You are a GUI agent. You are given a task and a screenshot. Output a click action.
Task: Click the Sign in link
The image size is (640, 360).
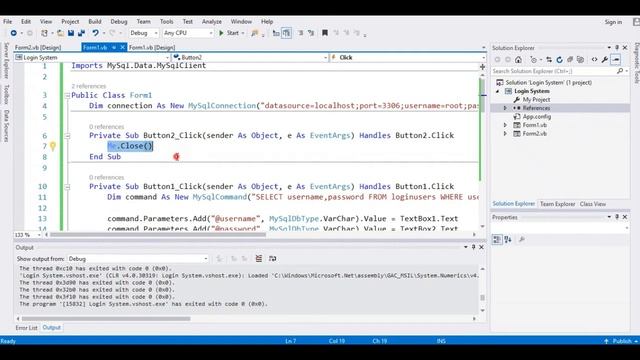click(613, 22)
